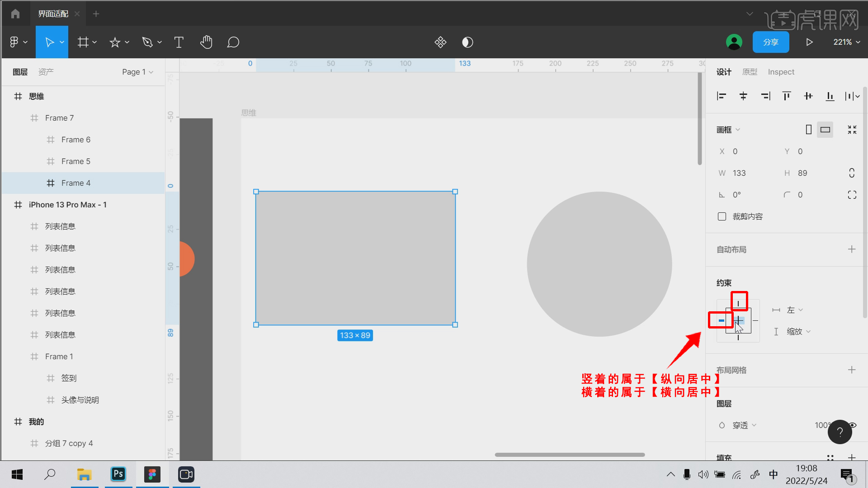The height and width of the screenshot is (488, 868).
Task: Expand Frame 4 layer in panel
Action: 40,183
